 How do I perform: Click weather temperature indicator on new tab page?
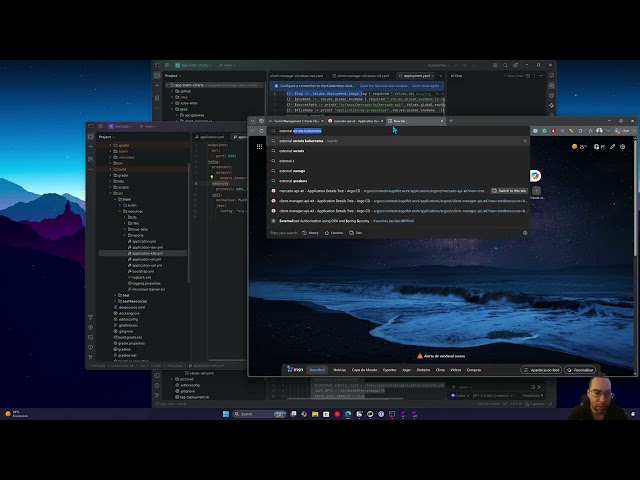tap(580, 147)
